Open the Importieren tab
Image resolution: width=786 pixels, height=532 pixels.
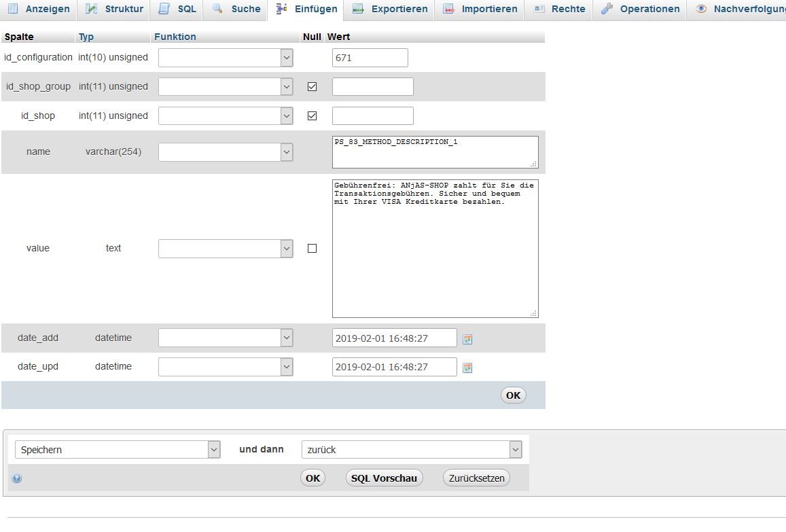480,9
